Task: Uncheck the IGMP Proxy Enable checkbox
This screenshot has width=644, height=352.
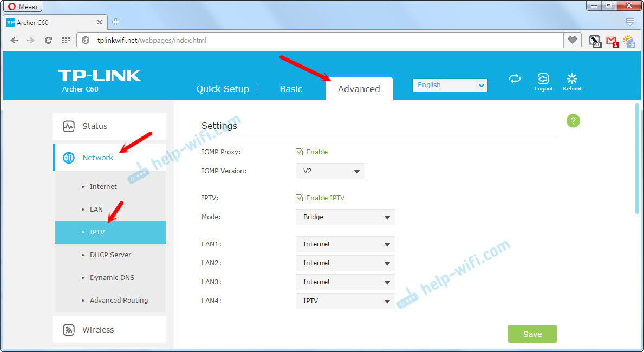Action: [299, 152]
